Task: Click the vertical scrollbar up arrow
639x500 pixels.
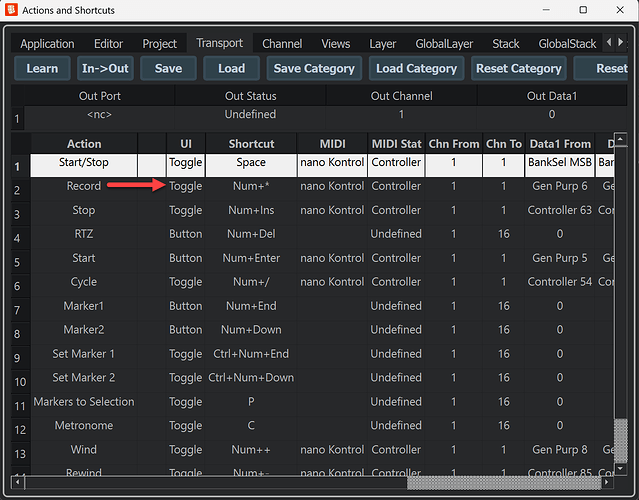Action: point(620,140)
